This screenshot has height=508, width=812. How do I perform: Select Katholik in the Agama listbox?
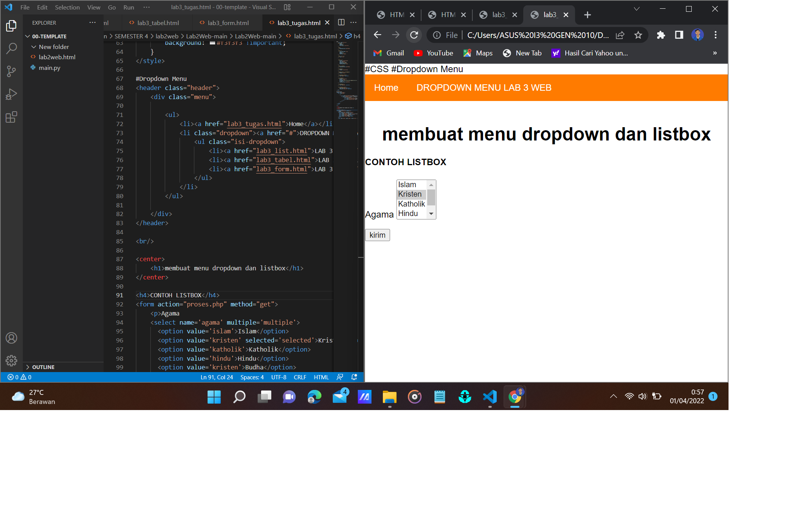(411, 204)
